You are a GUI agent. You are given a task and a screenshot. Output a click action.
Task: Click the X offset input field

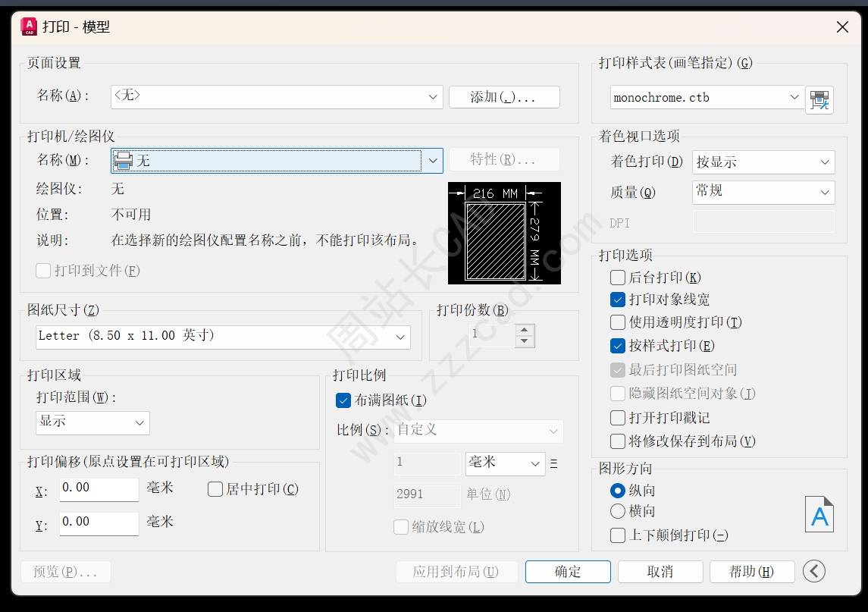click(x=99, y=490)
